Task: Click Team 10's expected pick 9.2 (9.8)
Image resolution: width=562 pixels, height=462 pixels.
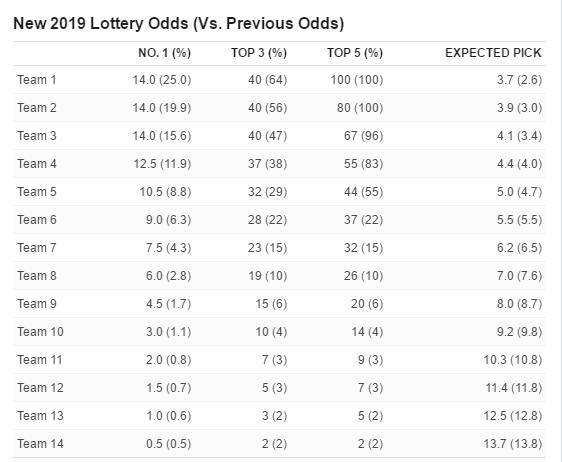Action: point(519,331)
